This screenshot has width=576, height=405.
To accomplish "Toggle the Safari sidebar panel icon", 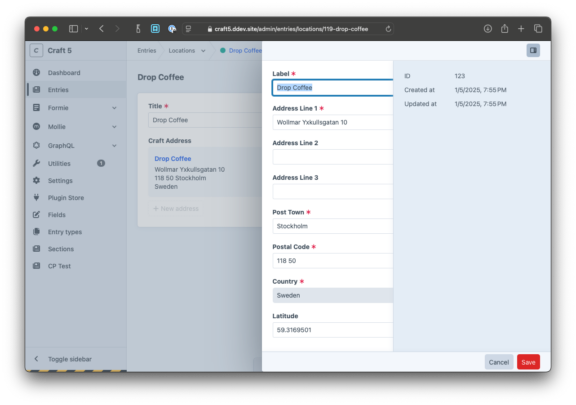I will (73, 29).
